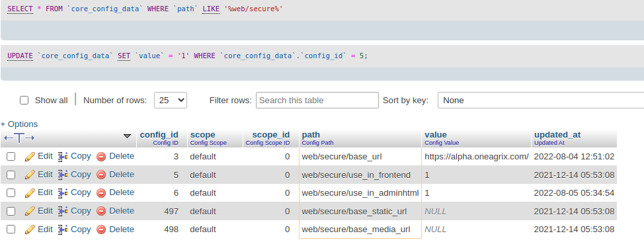644x250 pixels.
Task: Expand the + Options link
Action: [19, 124]
